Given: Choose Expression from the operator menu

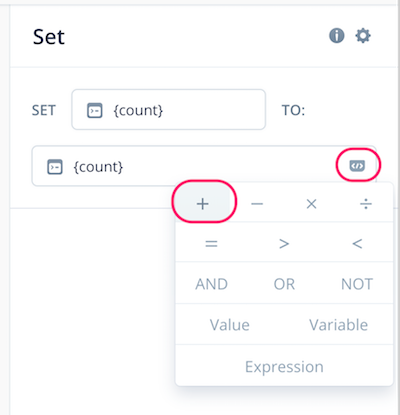Looking at the screenshot, I should [x=284, y=367].
